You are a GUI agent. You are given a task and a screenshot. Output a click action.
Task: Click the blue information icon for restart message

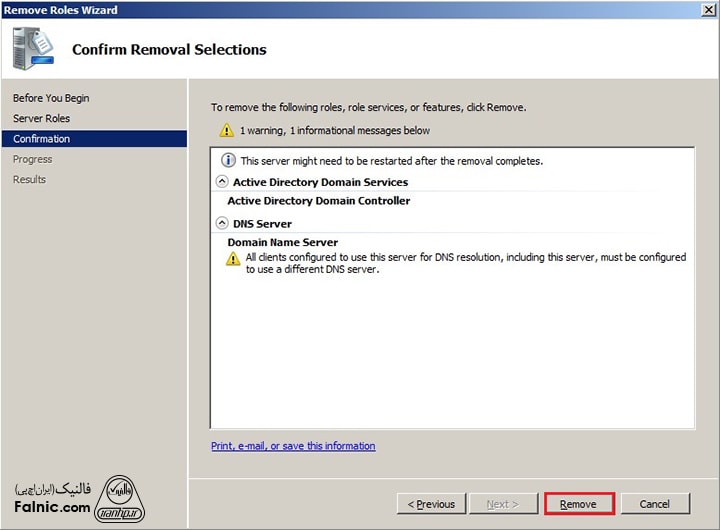(228, 160)
